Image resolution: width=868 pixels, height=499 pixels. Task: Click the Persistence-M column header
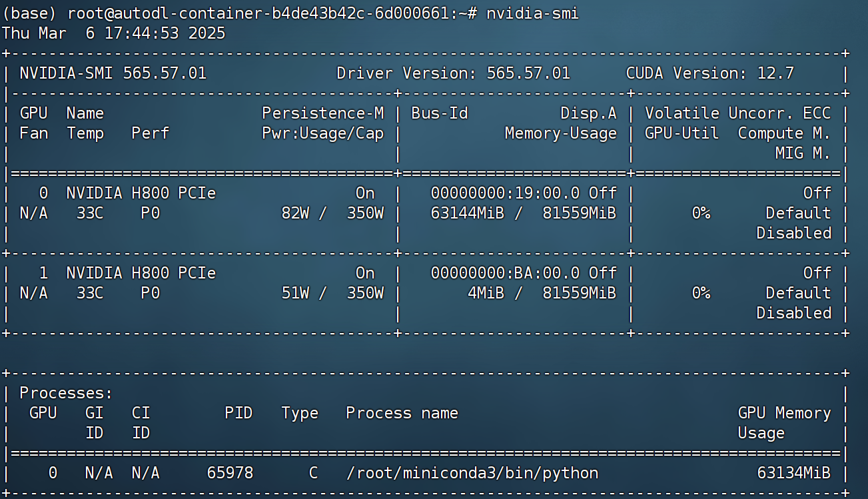323,113
